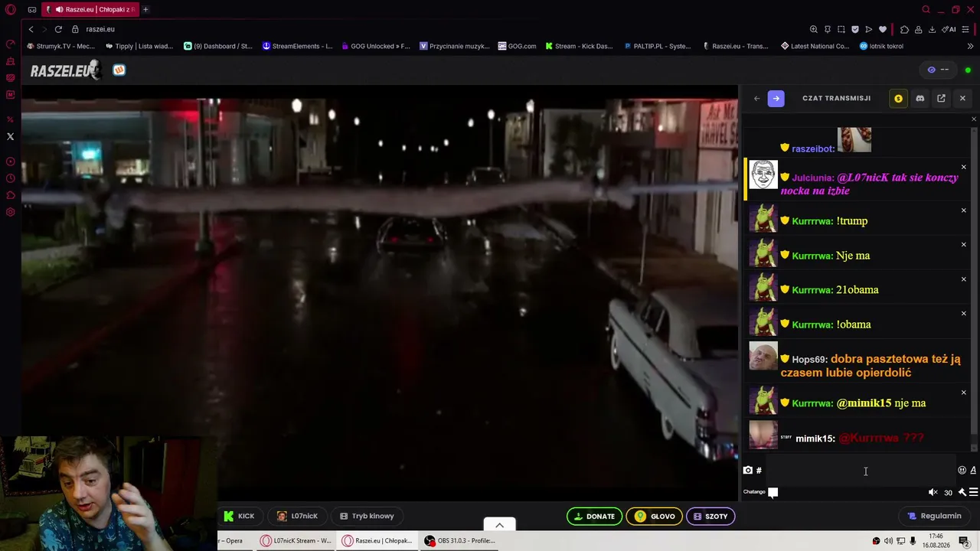Go back to the previous page
Screen dimensions: 980x551
click(x=31, y=29)
